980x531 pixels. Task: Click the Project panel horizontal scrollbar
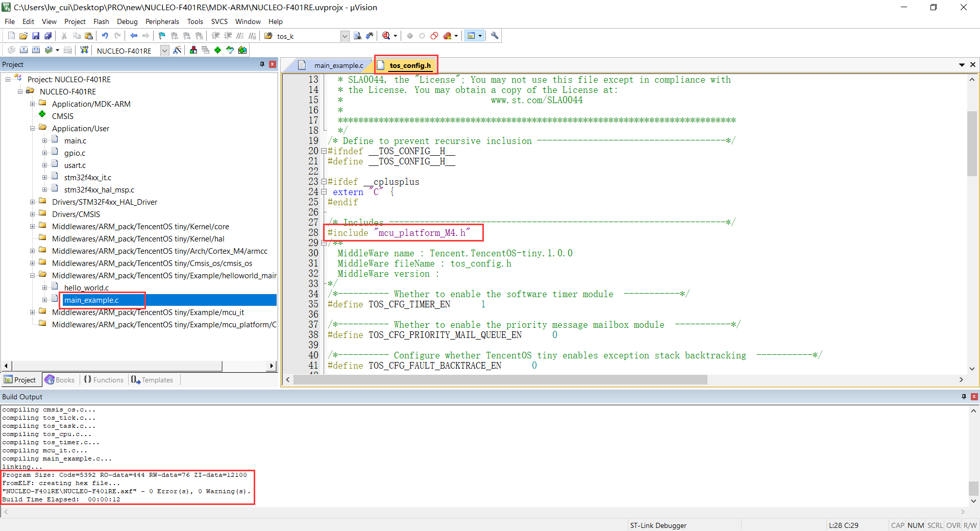pyautogui.click(x=117, y=366)
